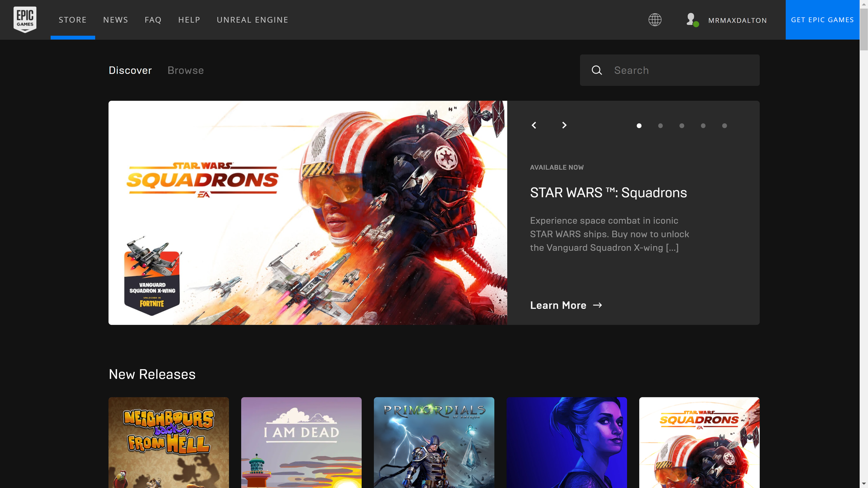Go to previous carousel slide arrow
This screenshot has width=868, height=488.
[534, 125]
